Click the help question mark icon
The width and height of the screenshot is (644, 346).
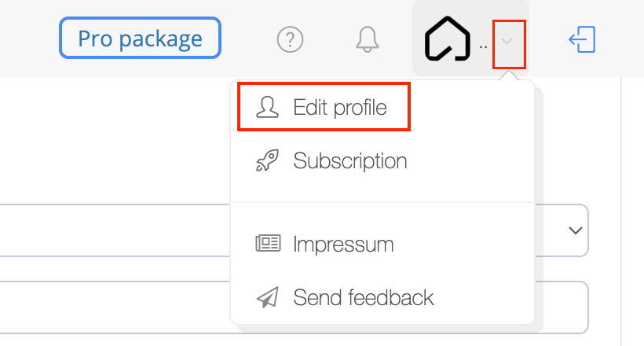[290, 39]
